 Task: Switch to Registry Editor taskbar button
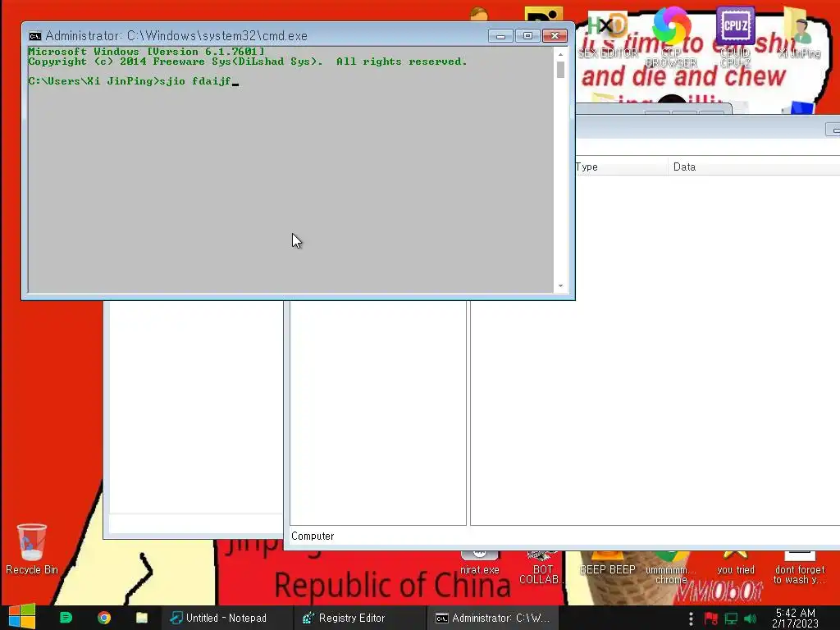click(x=360, y=618)
